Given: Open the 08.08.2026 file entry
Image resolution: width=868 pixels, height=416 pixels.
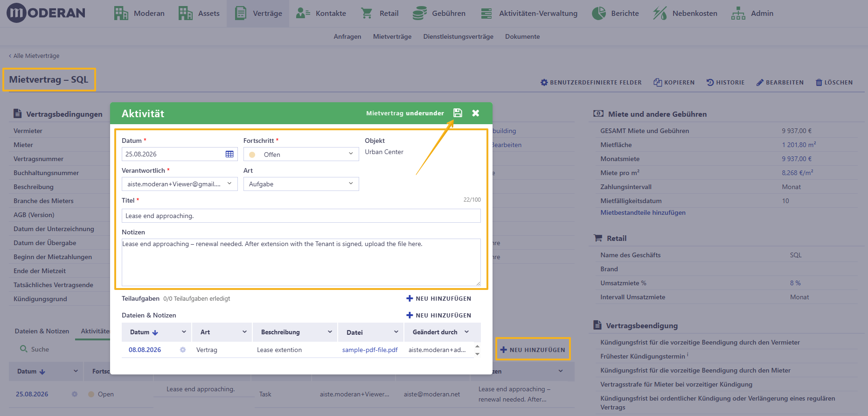Looking at the screenshot, I should coord(145,350).
